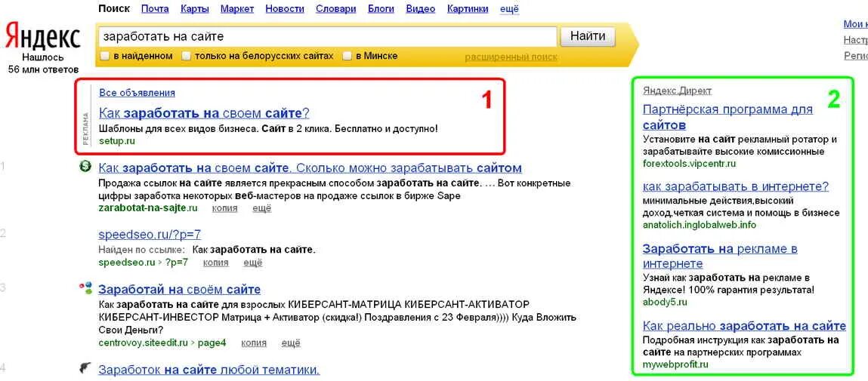Image resolution: width=868 pixels, height=381 pixels.
Task: Open 'Партнёрская программа для сайтов' ad
Action: coord(728,117)
